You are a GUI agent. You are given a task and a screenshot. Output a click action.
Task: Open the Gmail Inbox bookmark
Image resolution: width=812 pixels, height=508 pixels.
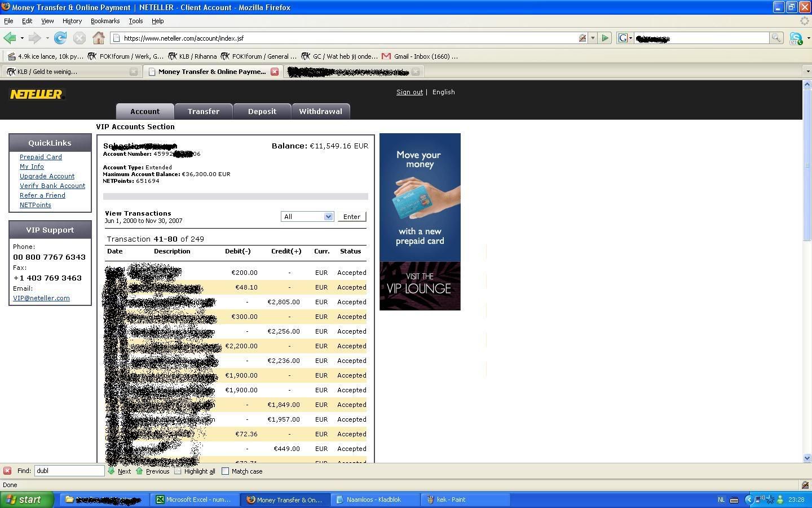point(420,56)
